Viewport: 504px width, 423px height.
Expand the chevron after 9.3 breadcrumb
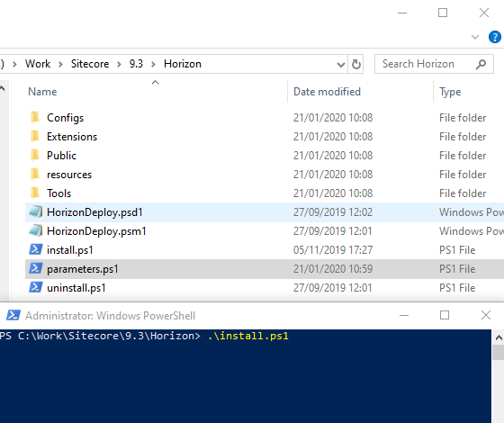tap(153, 64)
